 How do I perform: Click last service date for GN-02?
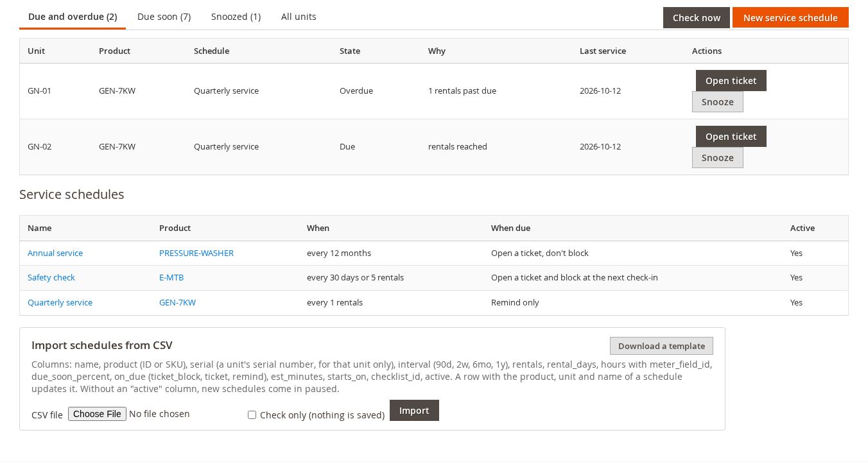tap(600, 147)
